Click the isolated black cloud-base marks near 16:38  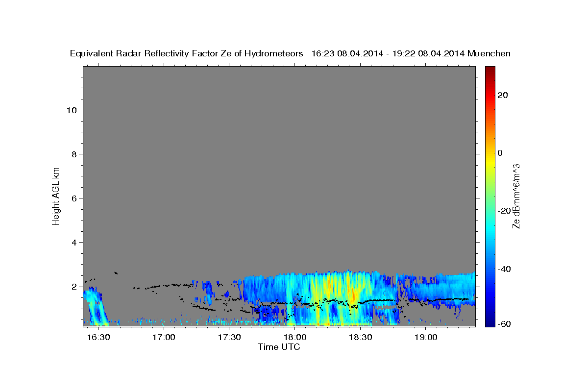point(116,272)
